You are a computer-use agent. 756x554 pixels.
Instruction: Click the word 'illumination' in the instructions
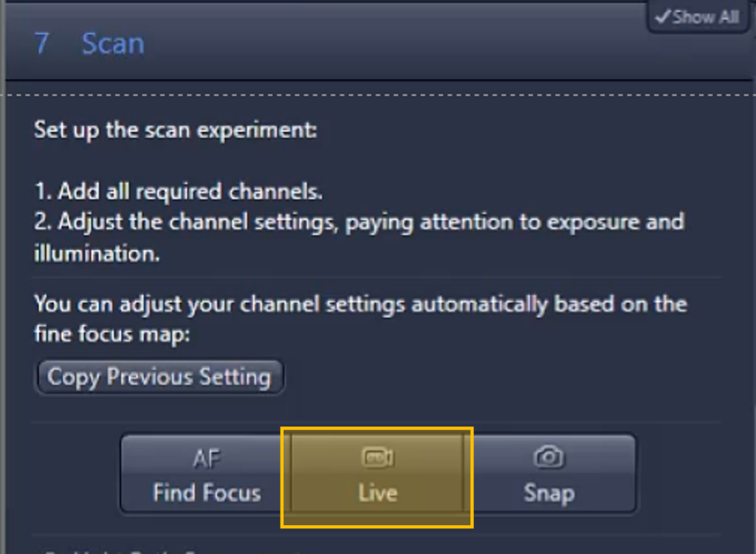[97, 254]
